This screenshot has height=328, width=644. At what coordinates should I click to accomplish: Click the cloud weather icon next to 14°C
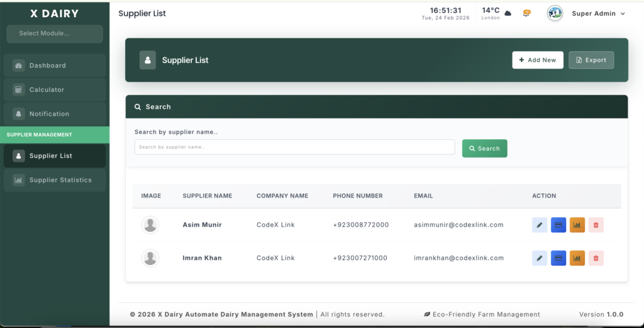pos(508,13)
